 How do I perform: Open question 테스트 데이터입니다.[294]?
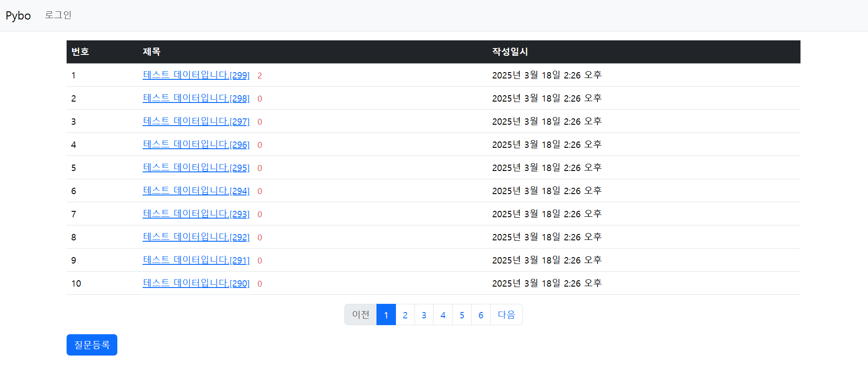tap(196, 191)
